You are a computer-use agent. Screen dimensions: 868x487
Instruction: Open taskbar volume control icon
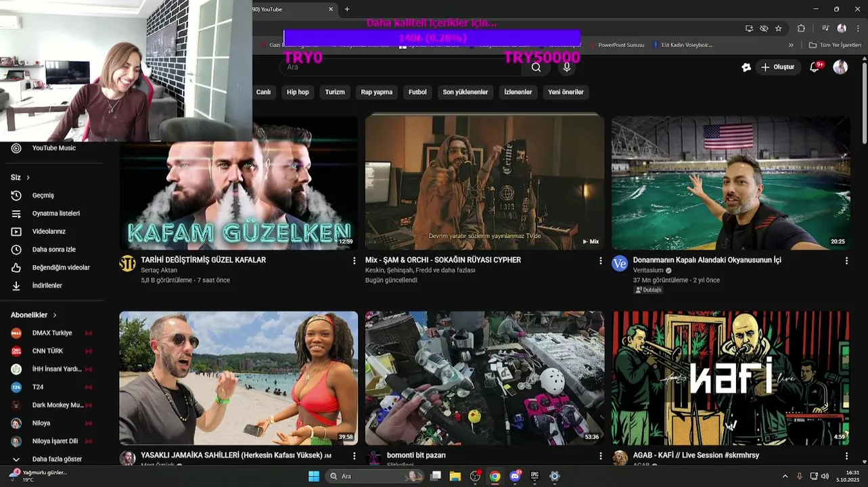pos(825,476)
